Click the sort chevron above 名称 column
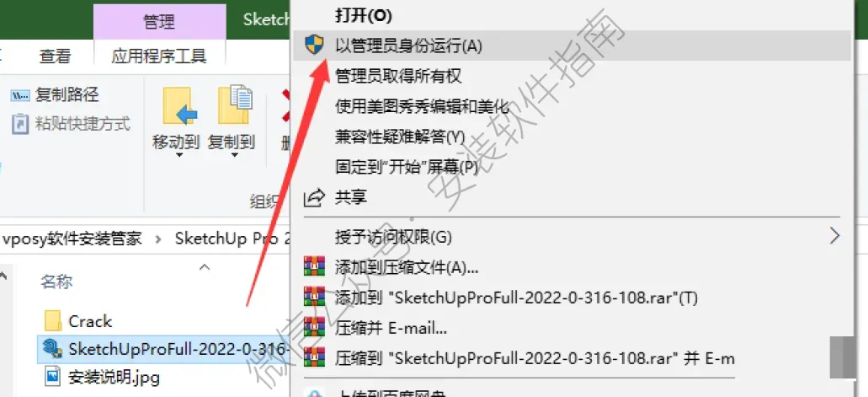The height and width of the screenshot is (397, 868). (205, 268)
